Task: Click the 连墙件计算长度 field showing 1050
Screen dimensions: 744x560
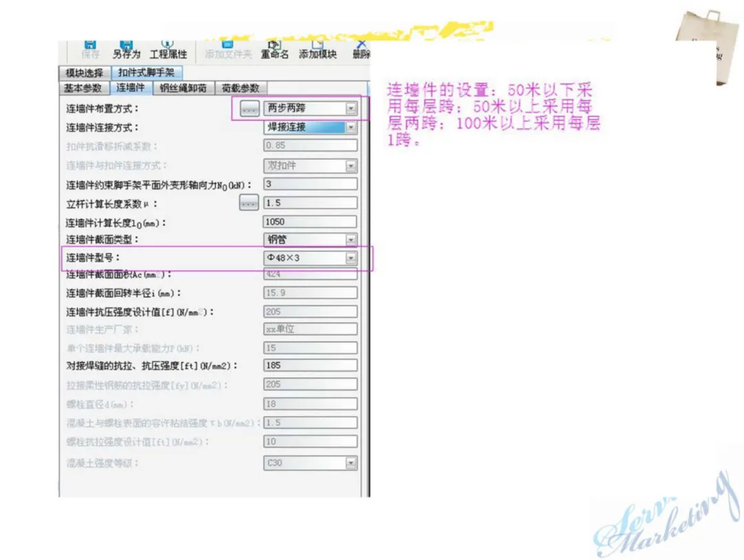Action: pos(310,222)
